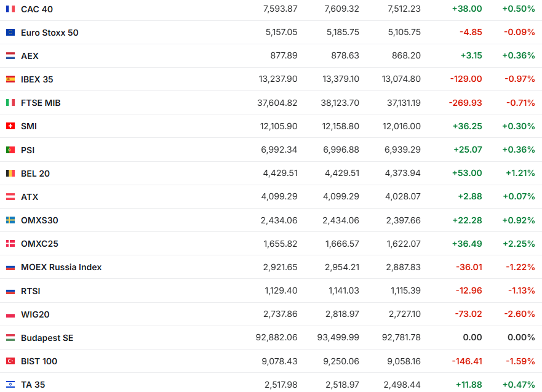Screen dimensions: 542x392
Task: Click the EU flag icon beside Euro Stoxx 50
Action: tap(10, 33)
